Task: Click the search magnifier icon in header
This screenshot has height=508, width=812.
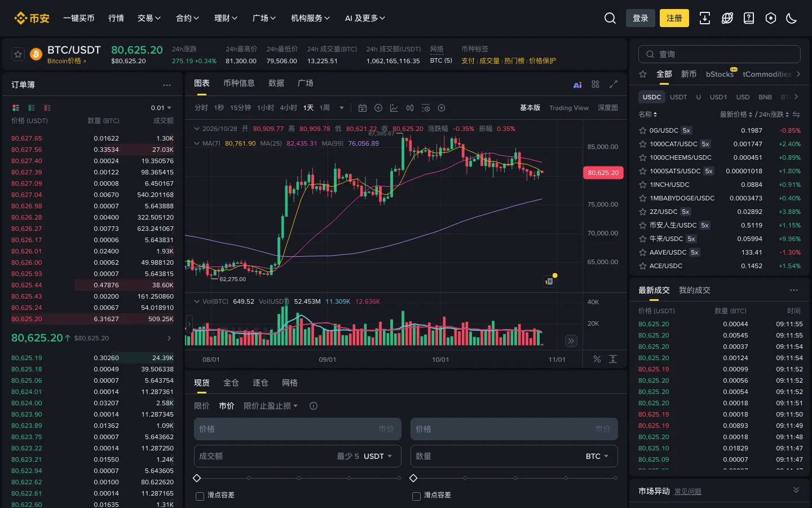Action: pos(610,18)
